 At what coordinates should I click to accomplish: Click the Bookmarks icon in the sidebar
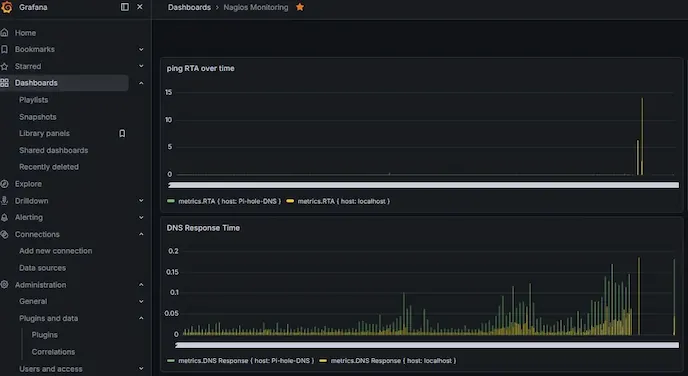pos(4,49)
